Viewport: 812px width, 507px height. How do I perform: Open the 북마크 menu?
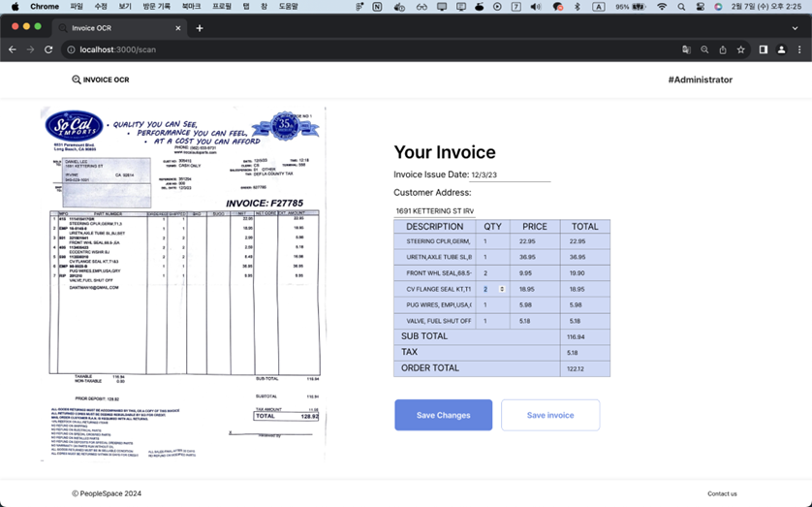tap(191, 7)
